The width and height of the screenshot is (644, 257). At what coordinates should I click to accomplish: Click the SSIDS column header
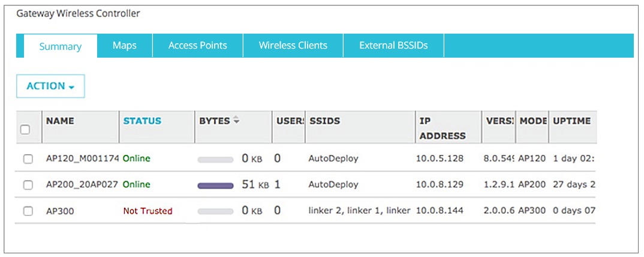click(324, 121)
